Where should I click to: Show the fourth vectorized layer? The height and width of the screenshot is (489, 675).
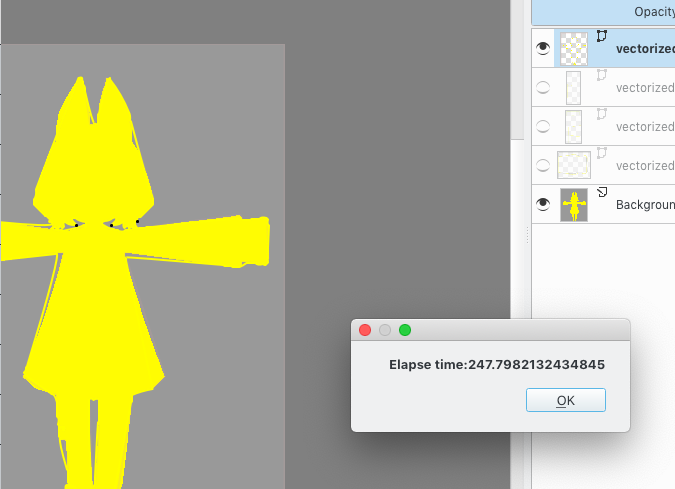543,165
